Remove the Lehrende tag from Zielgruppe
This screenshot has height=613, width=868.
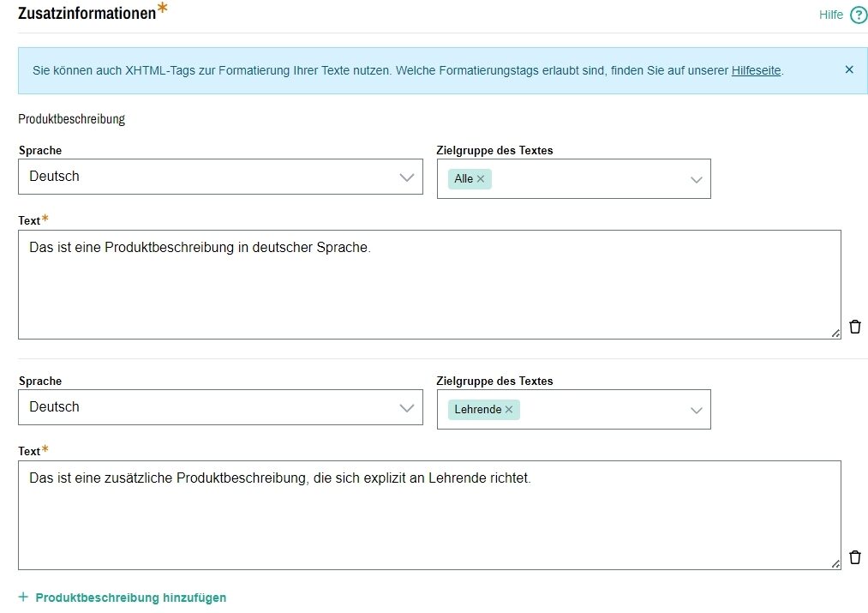tap(509, 410)
